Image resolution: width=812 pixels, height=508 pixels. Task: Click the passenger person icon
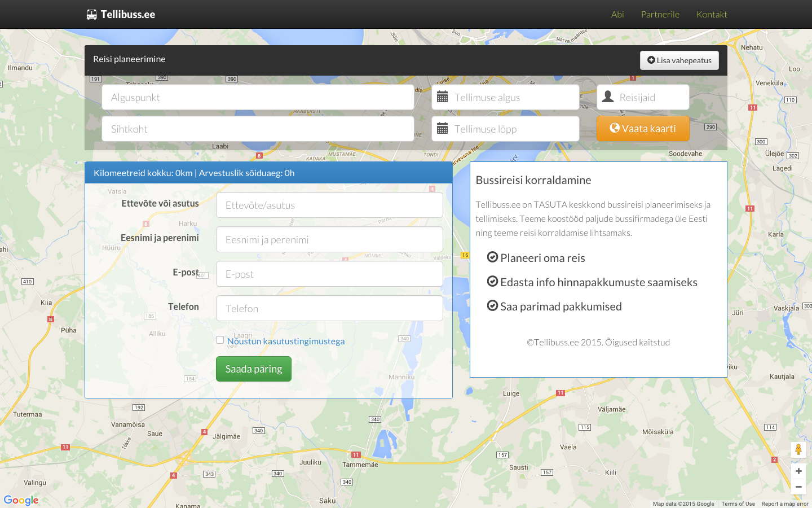click(608, 97)
